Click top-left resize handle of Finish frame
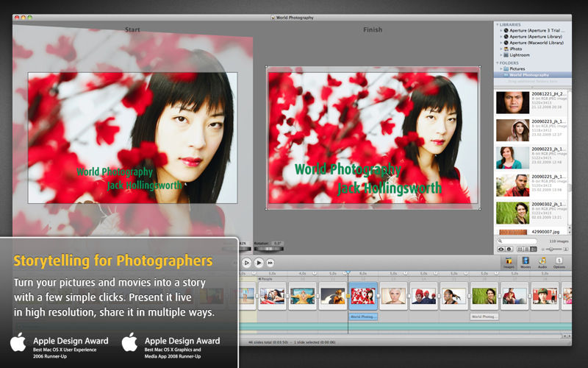The height and width of the screenshot is (368, 588). click(267, 67)
